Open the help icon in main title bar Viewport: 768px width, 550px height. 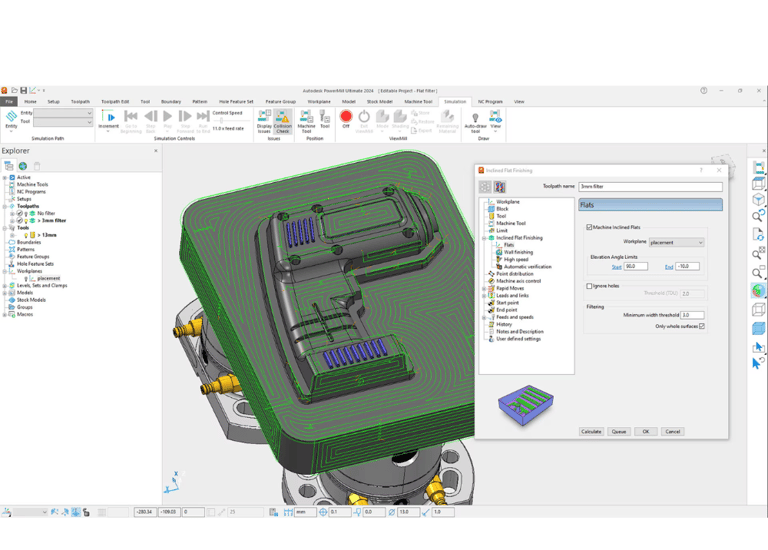pos(704,91)
